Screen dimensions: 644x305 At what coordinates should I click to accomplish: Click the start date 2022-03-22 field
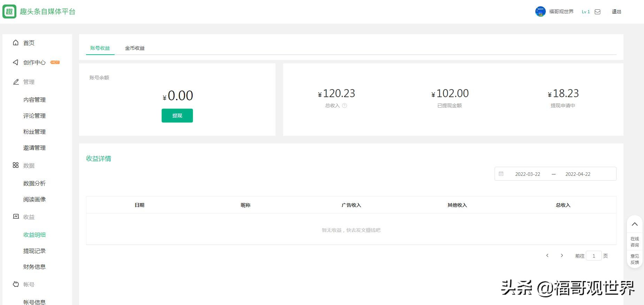click(x=527, y=174)
